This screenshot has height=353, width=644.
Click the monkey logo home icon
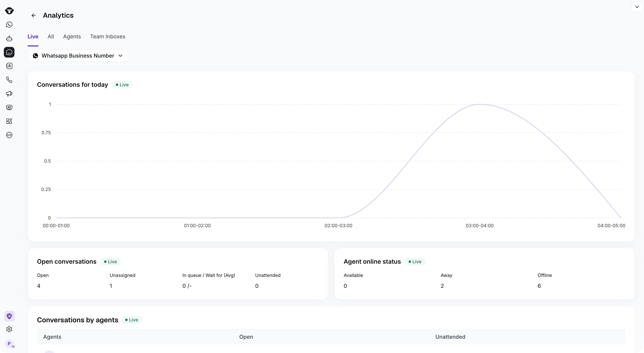tap(9, 10)
